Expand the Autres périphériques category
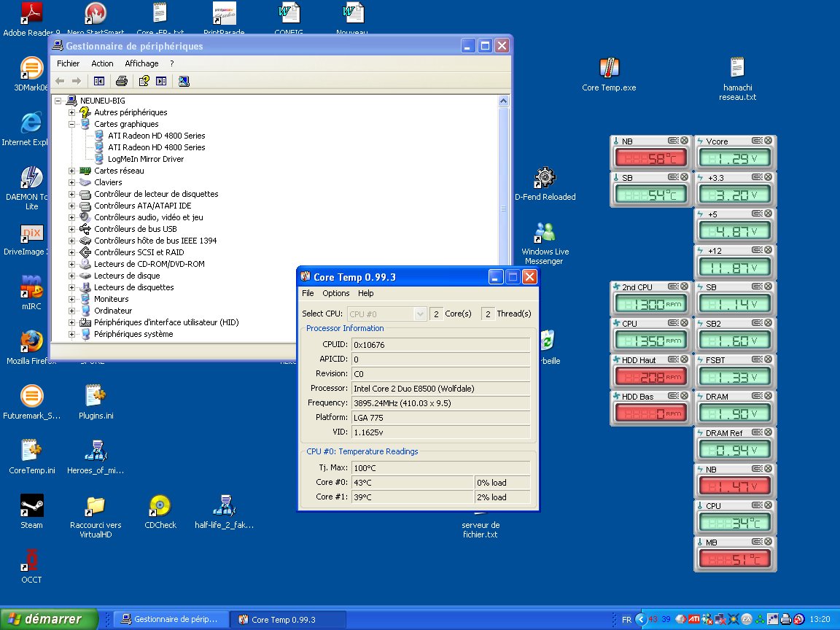 71,112
